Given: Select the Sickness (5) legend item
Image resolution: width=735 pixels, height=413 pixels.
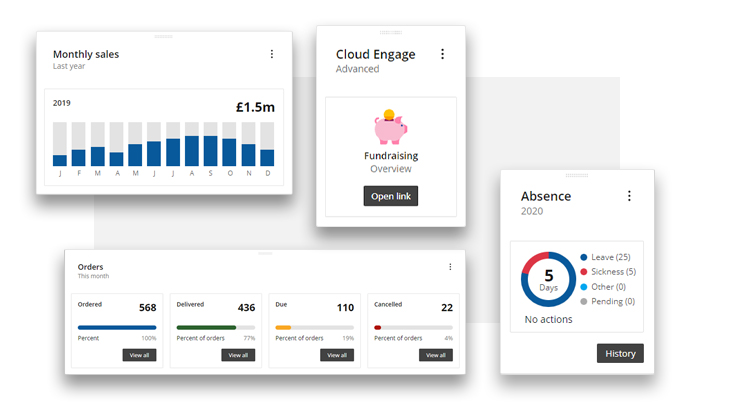Looking at the screenshot, I should coord(608,271).
